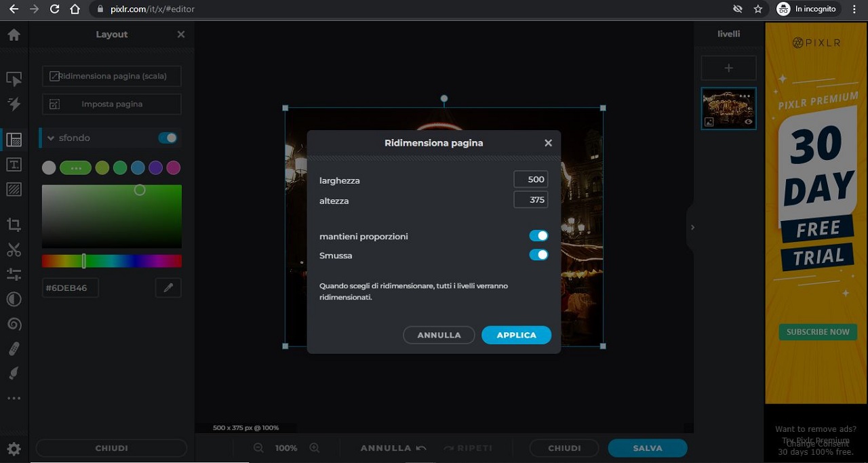The width and height of the screenshot is (868, 463).
Task: Click the larghezza width input field
Action: point(530,180)
